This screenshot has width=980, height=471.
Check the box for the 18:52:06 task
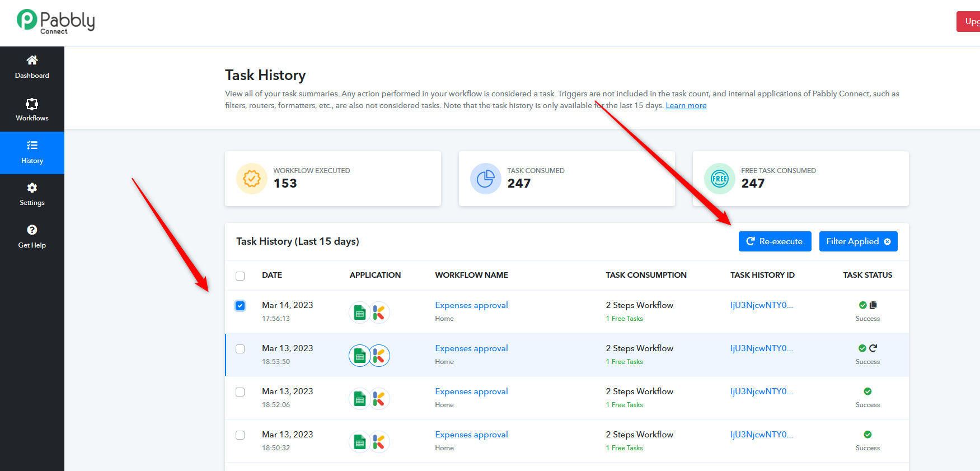pos(240,392)
